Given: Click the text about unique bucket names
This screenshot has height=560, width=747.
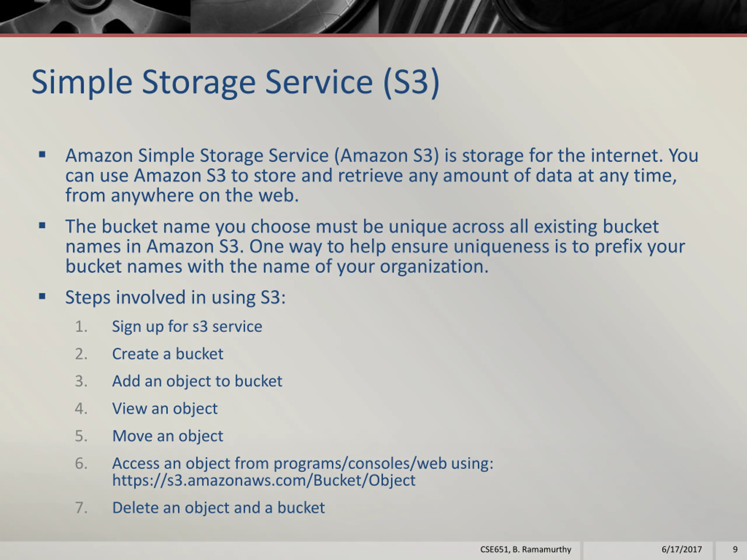Looking at the screenshot, I should [375, 246].
